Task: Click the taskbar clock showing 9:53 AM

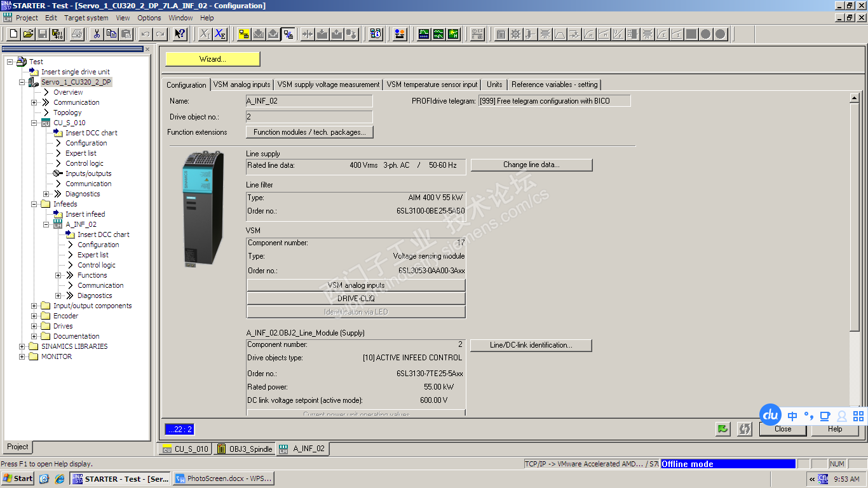Action: coord(846,479)
